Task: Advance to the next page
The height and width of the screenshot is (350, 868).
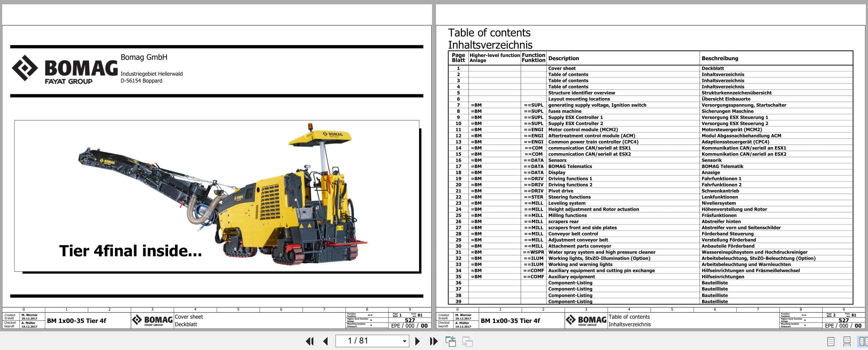Action: [418, 341]
